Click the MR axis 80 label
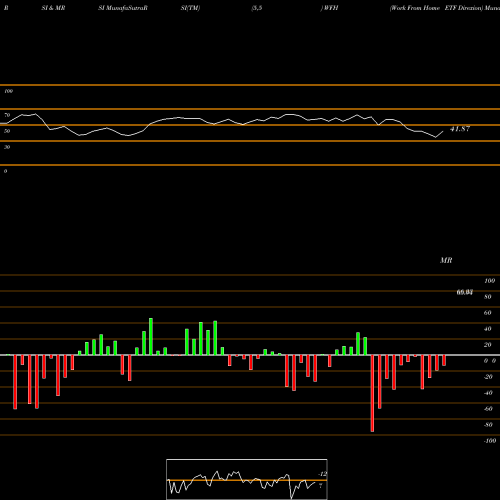Screen dimensions: 500x500 coord(488,297)
